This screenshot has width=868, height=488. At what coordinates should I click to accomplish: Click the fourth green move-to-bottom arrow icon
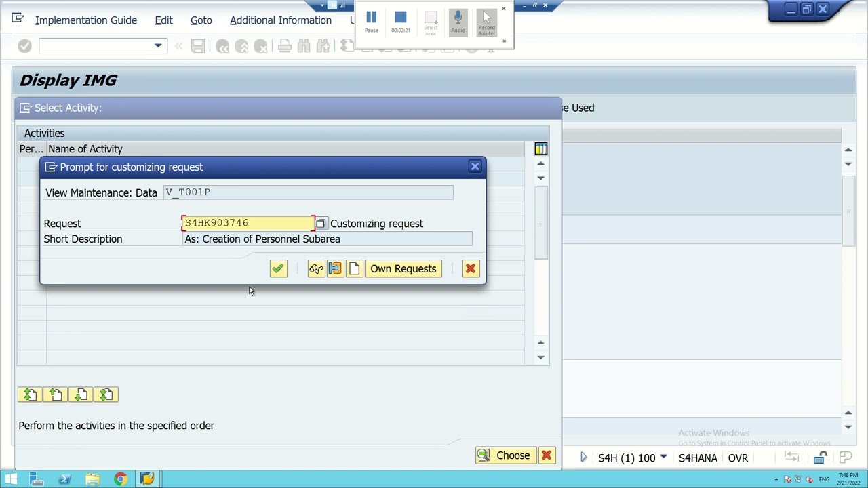[106, 394]
